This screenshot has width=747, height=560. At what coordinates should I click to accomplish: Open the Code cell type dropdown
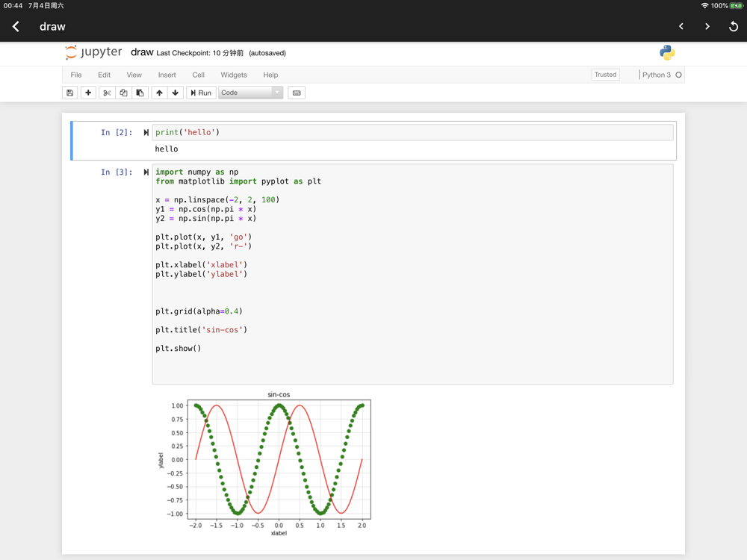250,93
